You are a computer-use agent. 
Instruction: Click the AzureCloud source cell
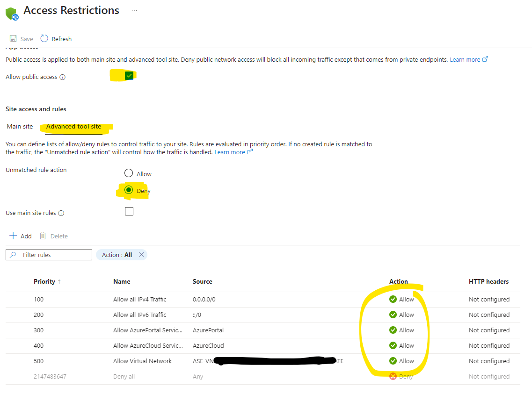(208, 345)
